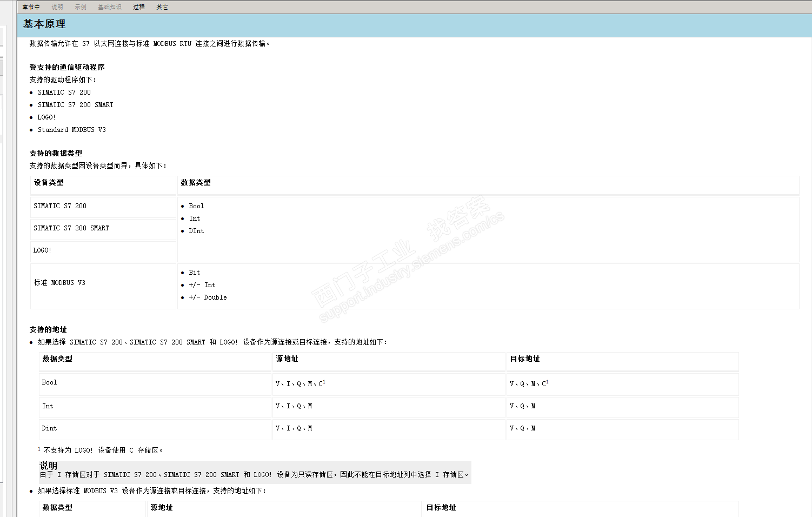The width and height of the screenshot is (812, 517).
Task: Open the 过程 menu item
Action: click(x=139, y=7)
